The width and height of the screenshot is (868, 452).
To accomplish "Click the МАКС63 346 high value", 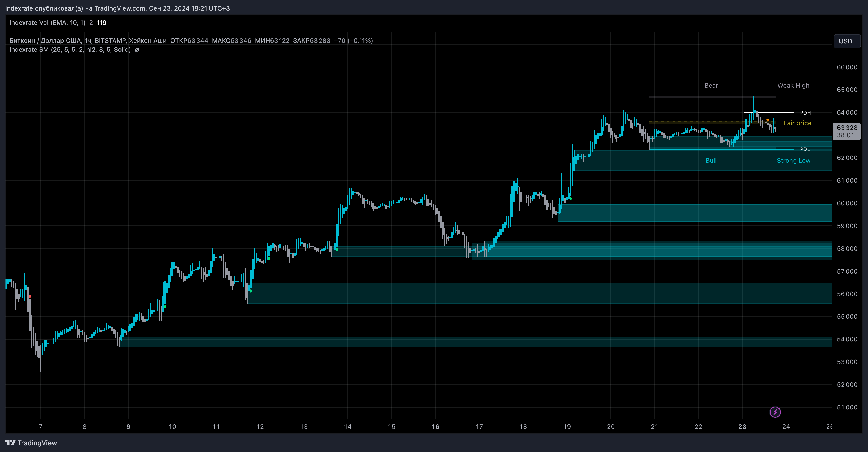I will [231, 40].
